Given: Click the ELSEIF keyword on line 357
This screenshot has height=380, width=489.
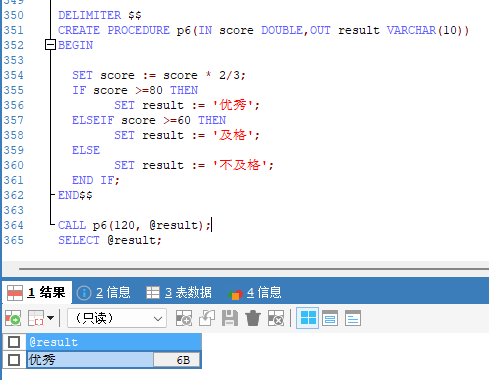Looking at the screenshot, I should pos(93,120).
